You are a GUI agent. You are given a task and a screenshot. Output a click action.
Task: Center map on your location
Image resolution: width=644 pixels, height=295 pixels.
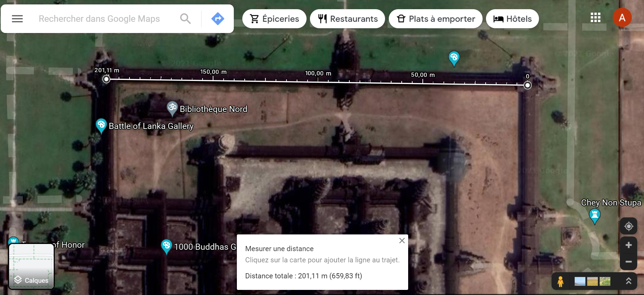[x=628, y=226]
